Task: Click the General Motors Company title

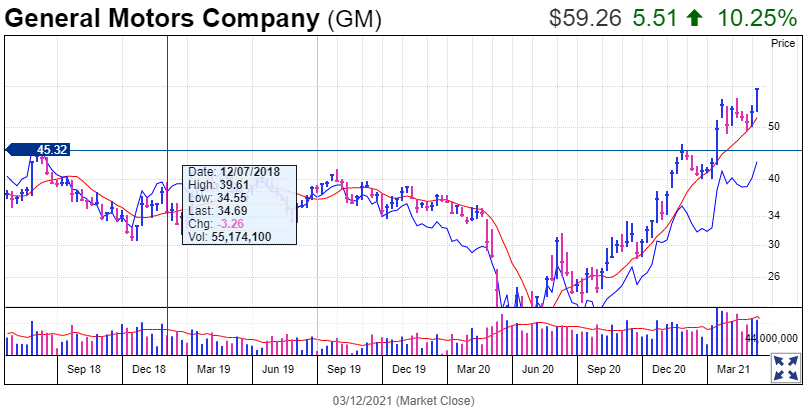Action: [162, 19]
